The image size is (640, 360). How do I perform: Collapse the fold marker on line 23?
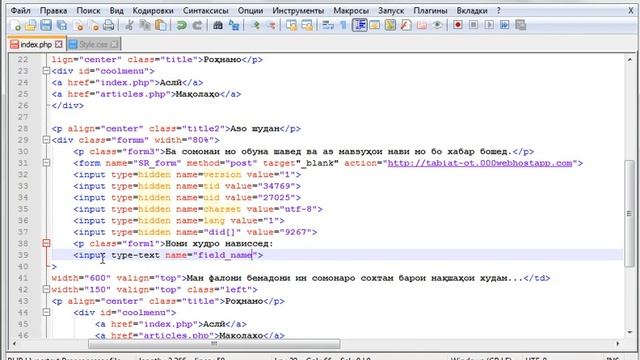pos(46,71)
